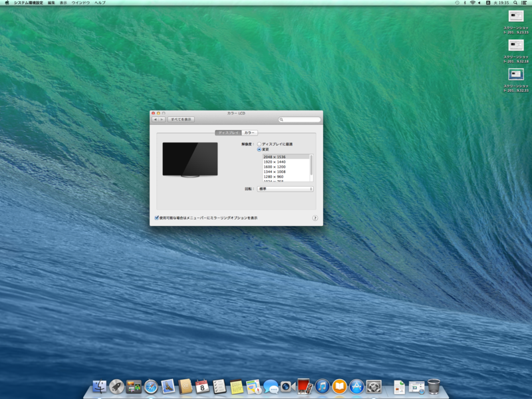The width and height of the screenshot is (532, 399).
Task: Choose resolution '1344 × 1008'
Action: click(x=286, y=172)
